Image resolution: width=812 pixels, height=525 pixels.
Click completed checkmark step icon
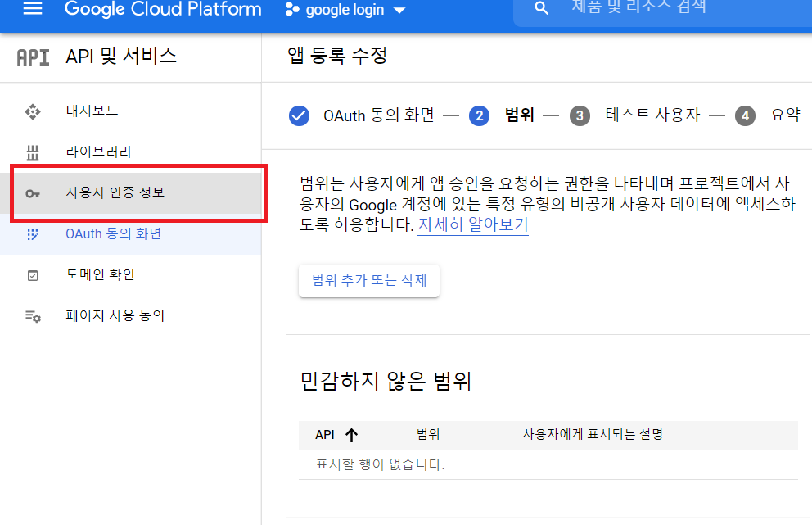(x=300, y=115)
